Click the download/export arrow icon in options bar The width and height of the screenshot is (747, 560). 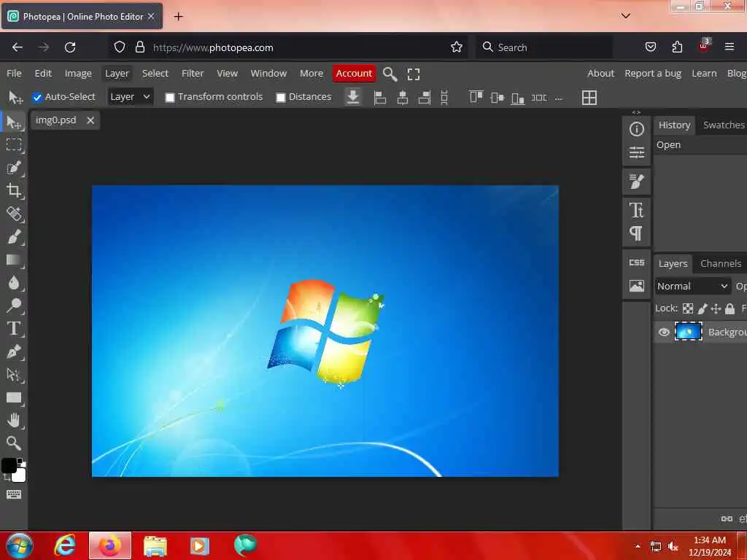point(353,97)
